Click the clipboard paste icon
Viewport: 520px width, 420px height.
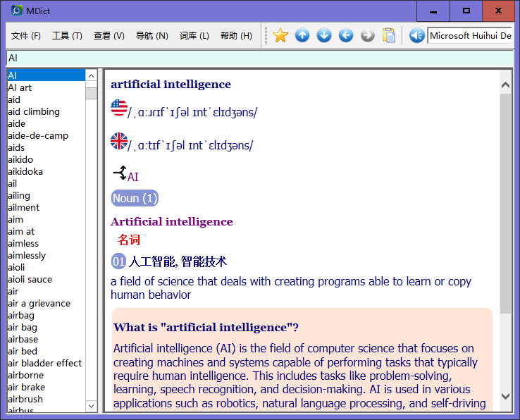point(389,35)
